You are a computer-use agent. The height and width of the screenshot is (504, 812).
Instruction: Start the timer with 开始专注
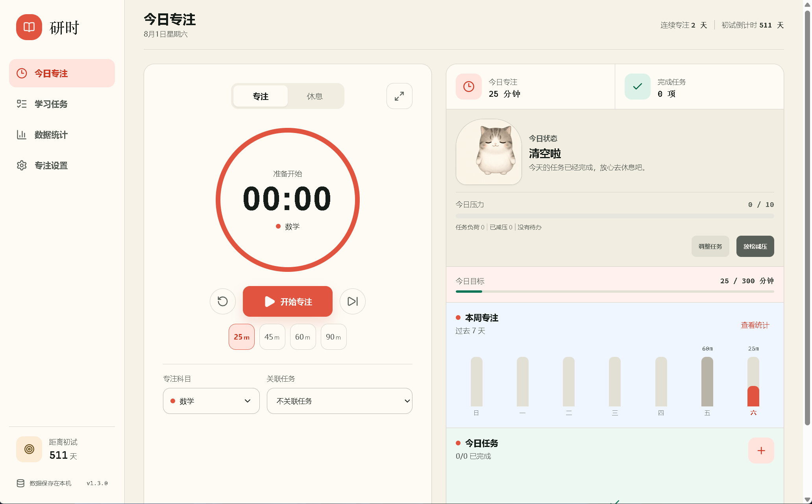(288, 301)
